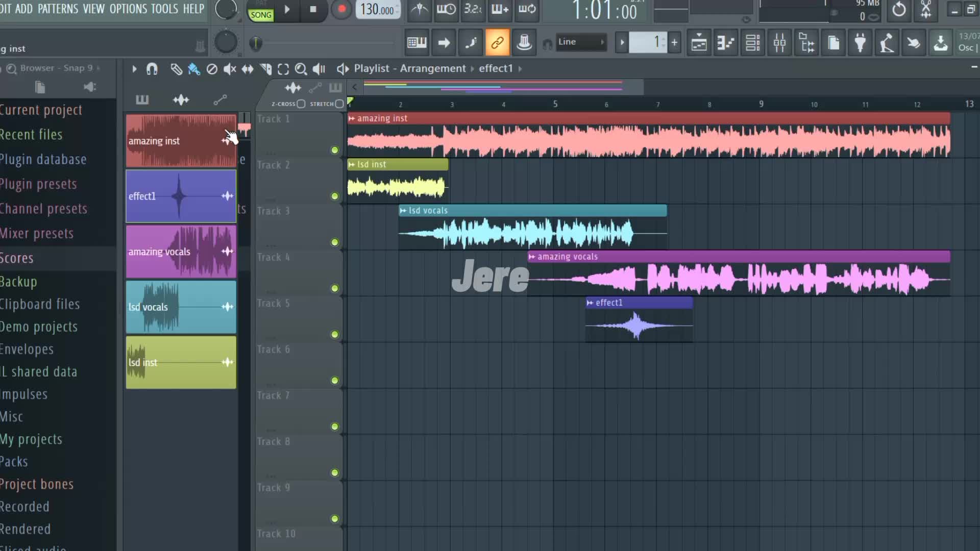Image resolution: width=980 pixels, height=551 pixels.
Task: Open the Piano roll window icon
Action: tap(725, 43)
